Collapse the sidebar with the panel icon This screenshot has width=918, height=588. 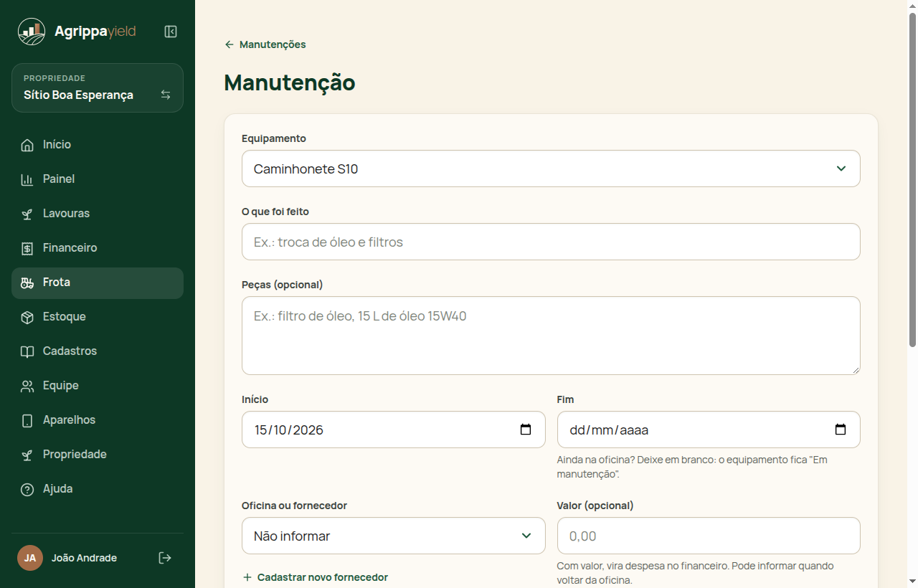click(171, 32)
